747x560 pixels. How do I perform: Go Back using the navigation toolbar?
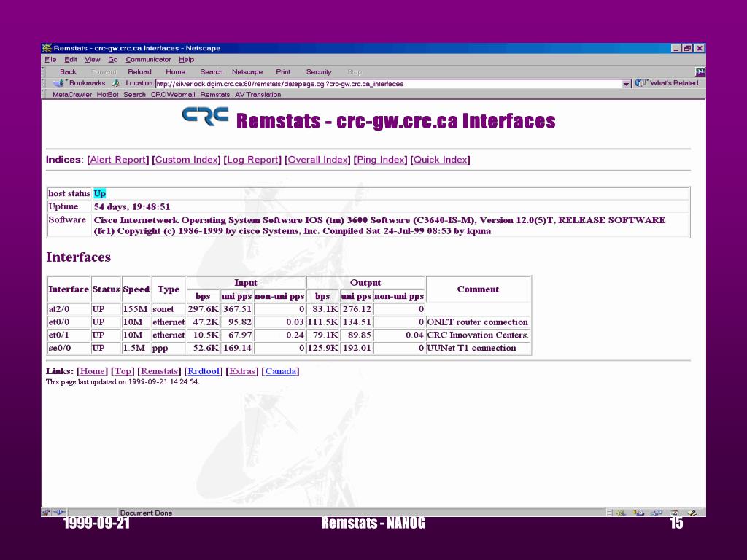coord(68,72)
